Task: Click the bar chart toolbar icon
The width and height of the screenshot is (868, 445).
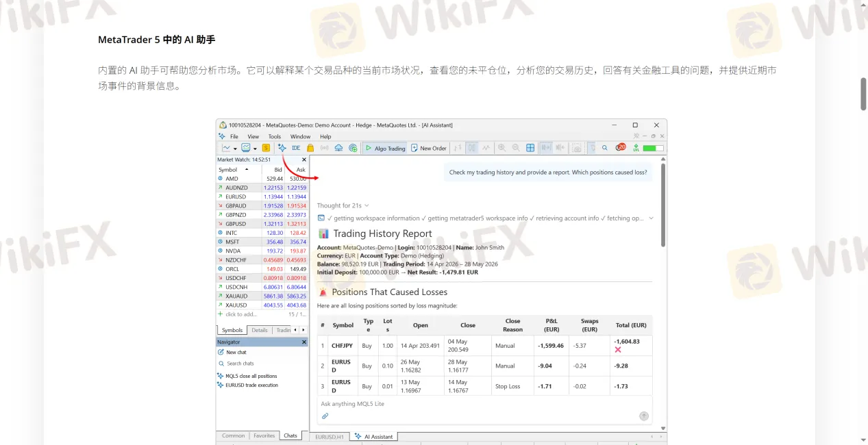Action: (x=458, y=148)
